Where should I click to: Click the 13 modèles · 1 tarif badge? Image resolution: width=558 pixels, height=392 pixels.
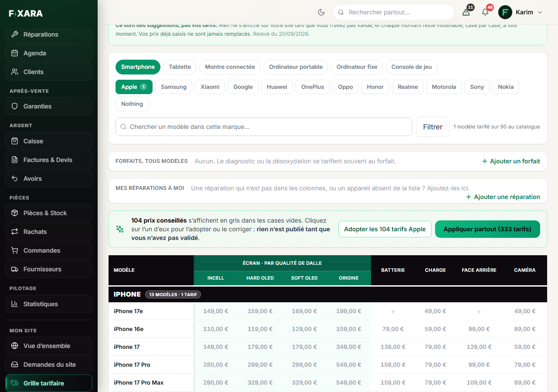tap(173, 294)
